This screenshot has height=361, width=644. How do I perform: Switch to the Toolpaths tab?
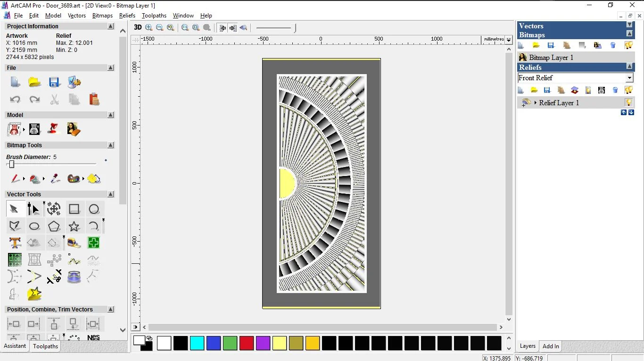[45, 346]
